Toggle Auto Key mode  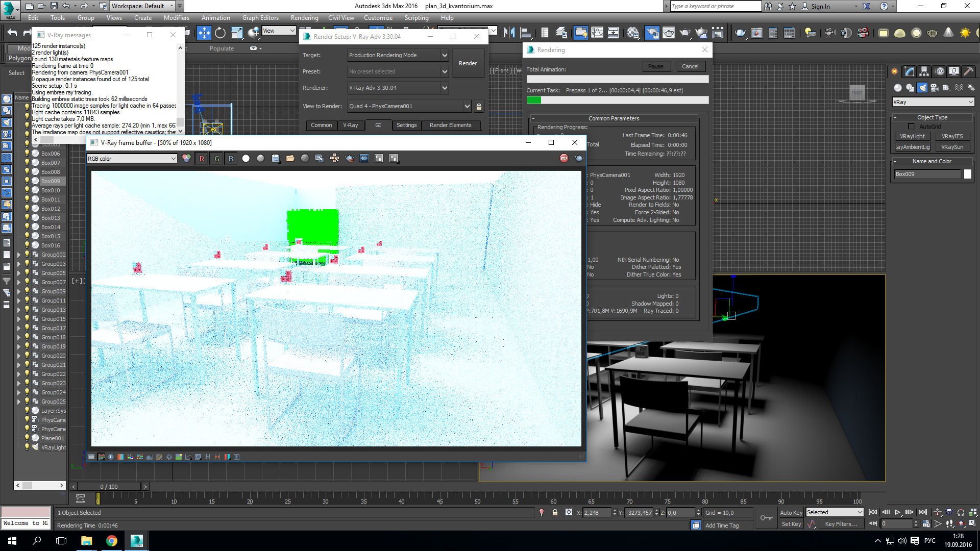tap(791, 513)
